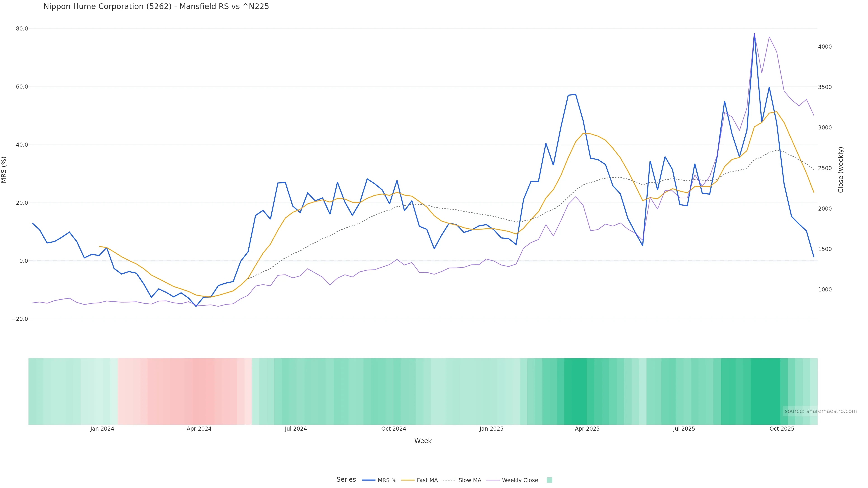Click the Oct 2025 x-axis label

point(782,429)
